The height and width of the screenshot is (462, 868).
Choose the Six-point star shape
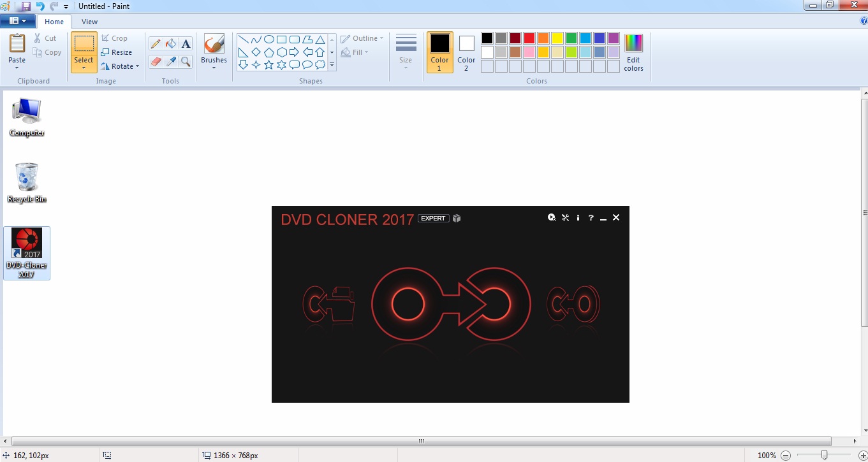(282, 65)
